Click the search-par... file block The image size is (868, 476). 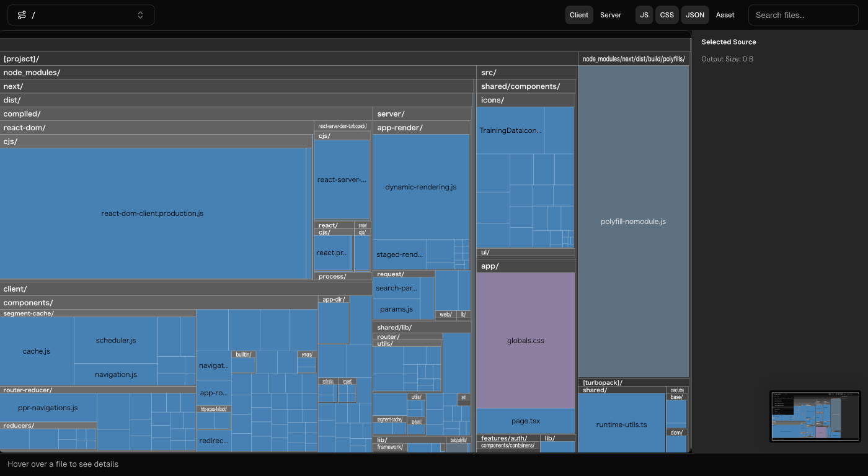point(397,288)
